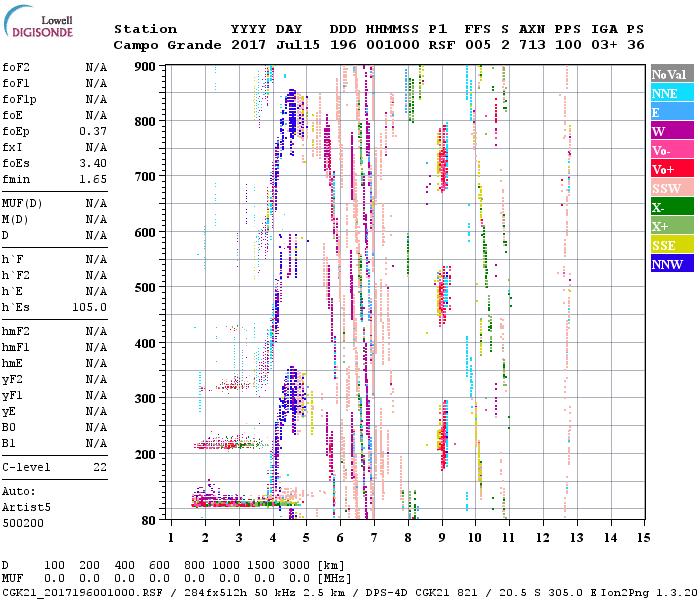Select the C-level value 22
Image resolution: width=700 pixels, height=600 pixels.
100,467
